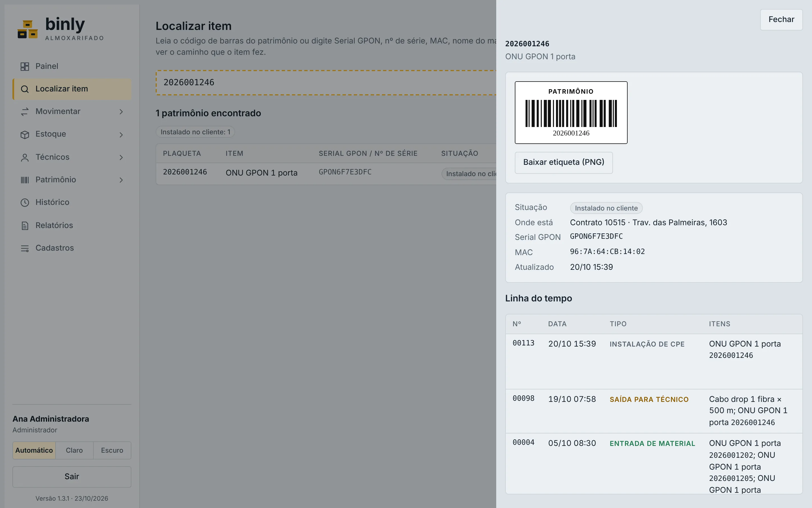Click the 'Instalado no cliente: 1' filter chip
Image resolution: width=812 pixels, height=508 pixels.
195,132
